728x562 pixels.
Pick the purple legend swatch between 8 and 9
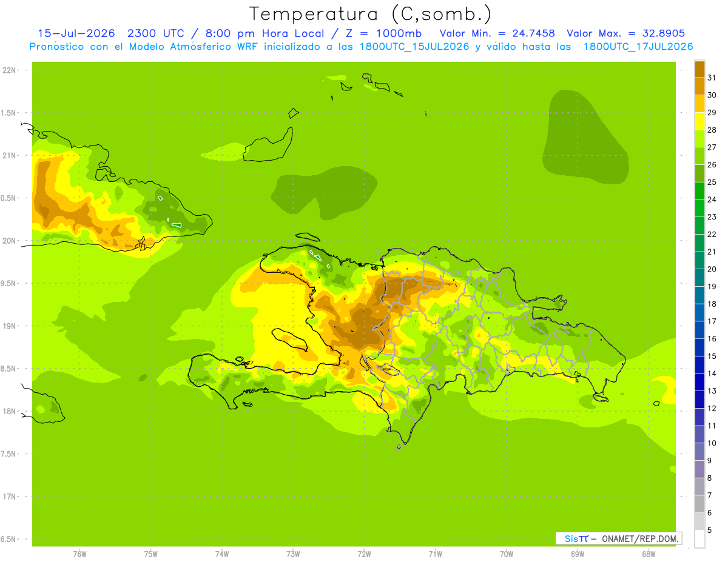(699, 469)
